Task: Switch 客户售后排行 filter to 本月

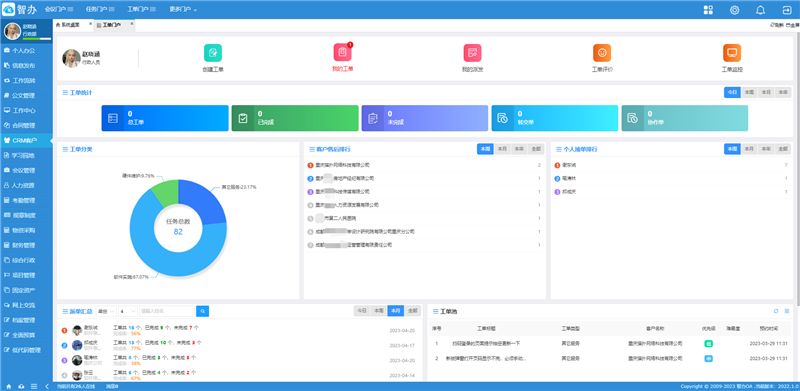Action: click(x=503, y=149)
